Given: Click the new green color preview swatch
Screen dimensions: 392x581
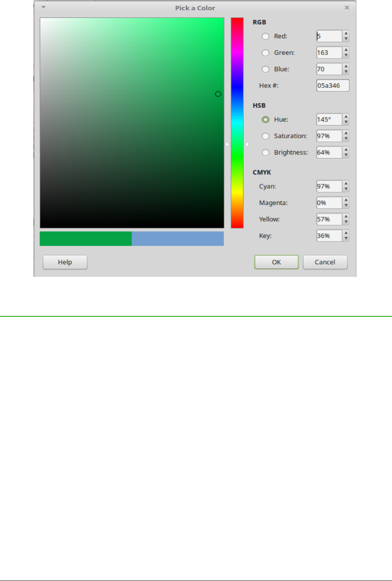Looking at the screenshot, I should pos(86,239).
